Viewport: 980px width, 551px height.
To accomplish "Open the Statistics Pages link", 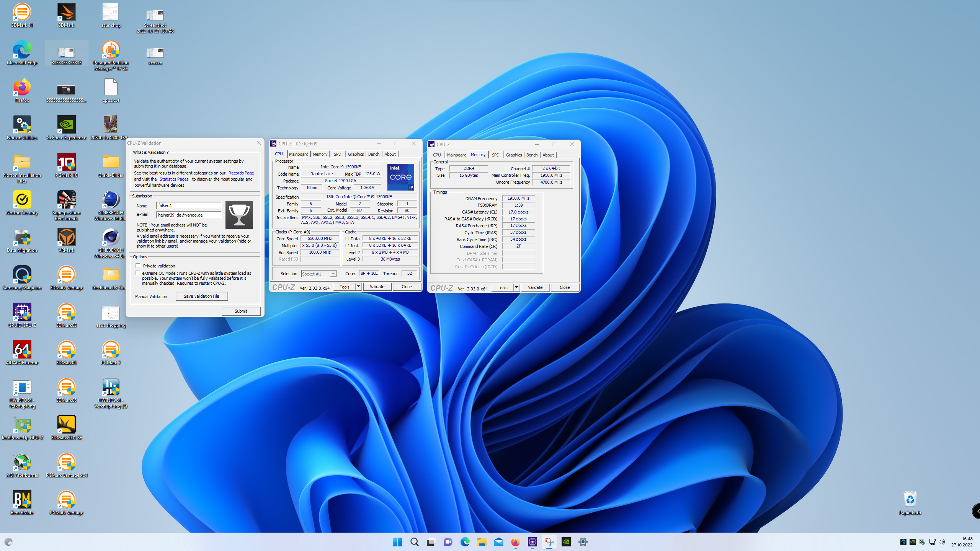I will (174, 179).
